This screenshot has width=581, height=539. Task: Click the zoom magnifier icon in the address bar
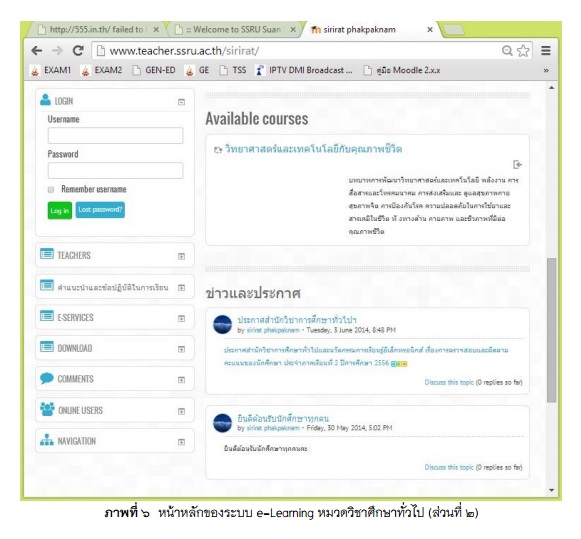tap(507, 50)
